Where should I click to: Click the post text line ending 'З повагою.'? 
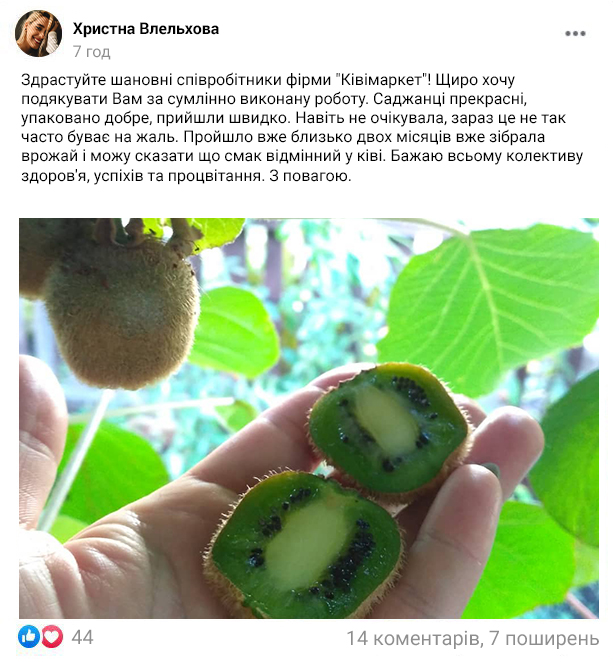186,176
